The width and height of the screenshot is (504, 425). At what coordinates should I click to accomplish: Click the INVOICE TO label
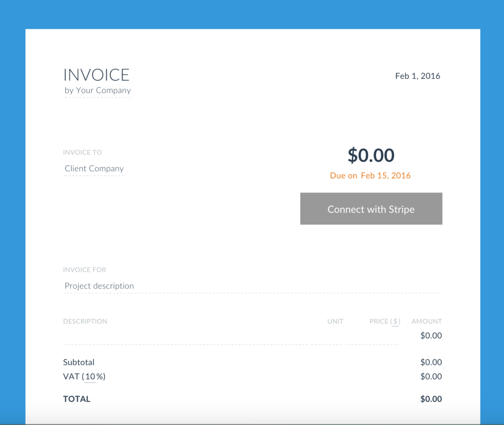click(x=83, y=153)
